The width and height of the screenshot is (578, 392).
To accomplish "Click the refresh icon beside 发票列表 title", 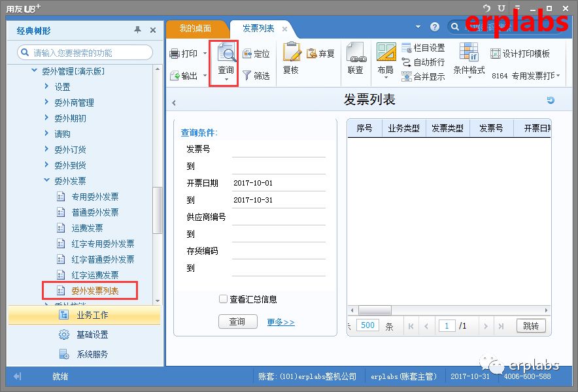I will pyautogui.click(x=551, y=100).
